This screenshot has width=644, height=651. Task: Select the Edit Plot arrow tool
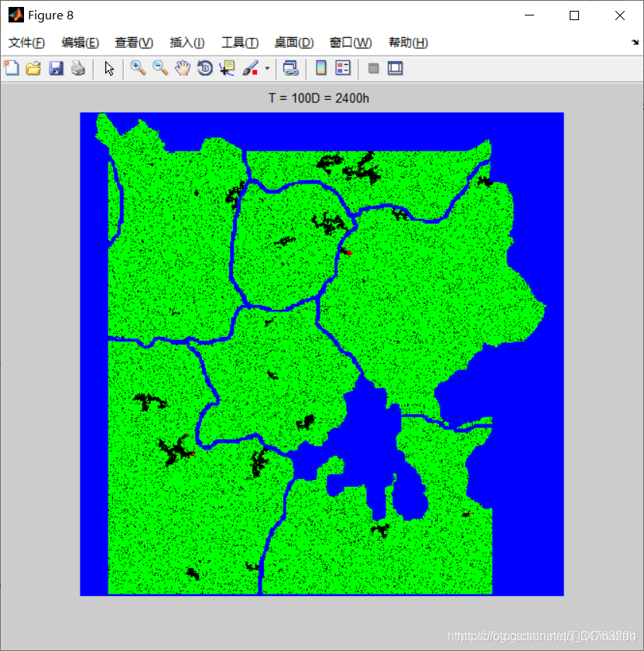[x=109, y=68]
